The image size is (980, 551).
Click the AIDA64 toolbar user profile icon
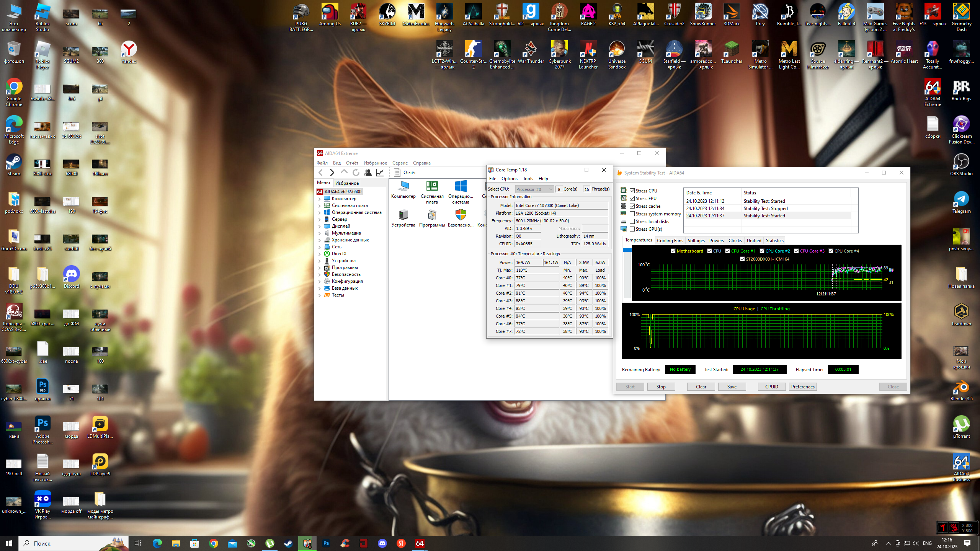coord(368,173)
